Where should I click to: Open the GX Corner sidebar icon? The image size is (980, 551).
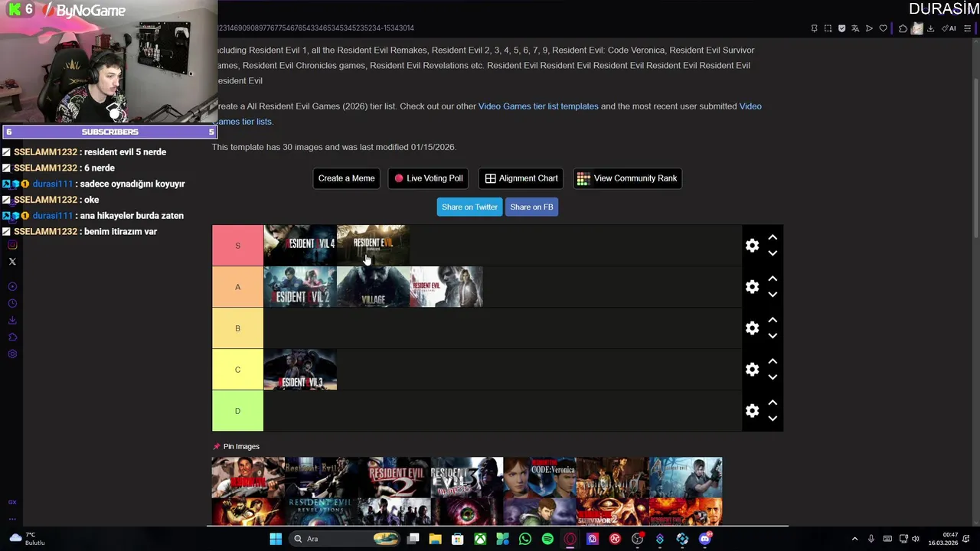(12, 502)
